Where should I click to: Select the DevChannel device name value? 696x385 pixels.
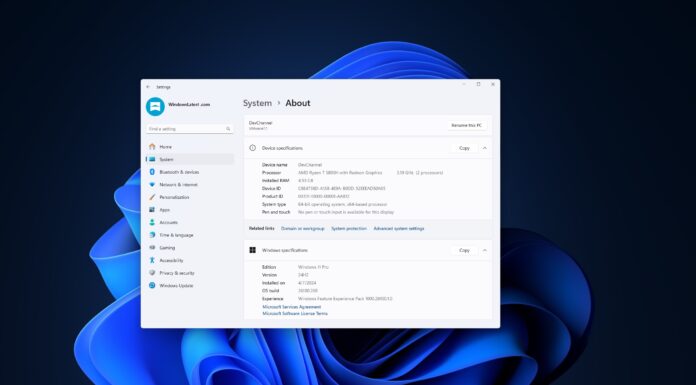click(310, 165)
